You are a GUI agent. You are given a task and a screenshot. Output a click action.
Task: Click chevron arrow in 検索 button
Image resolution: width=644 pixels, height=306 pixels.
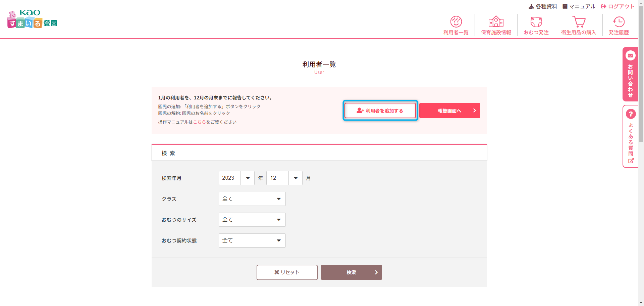pos(376,272)
